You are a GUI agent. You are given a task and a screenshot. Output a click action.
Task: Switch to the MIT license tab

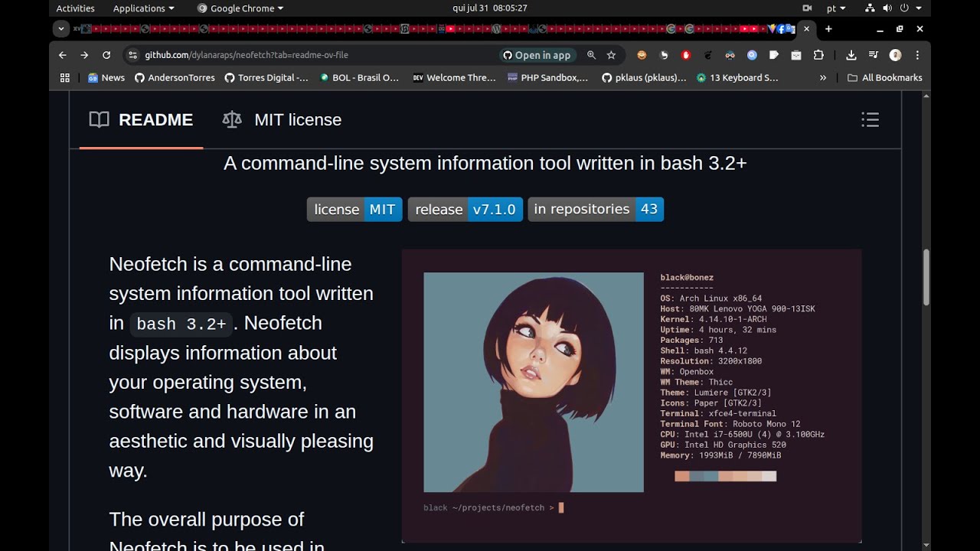[x=282, y=119]
